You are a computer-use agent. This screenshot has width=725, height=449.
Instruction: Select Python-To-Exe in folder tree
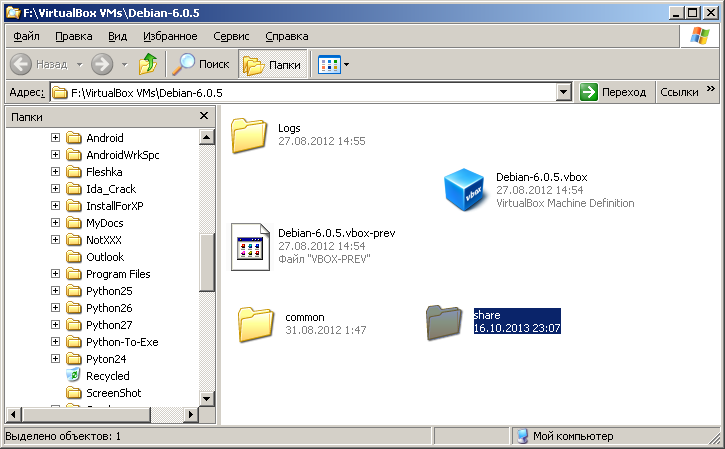click(122, 342)
